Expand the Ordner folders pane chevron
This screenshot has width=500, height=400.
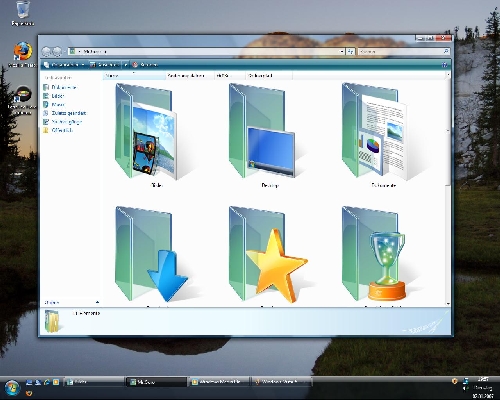click(97, 302)
